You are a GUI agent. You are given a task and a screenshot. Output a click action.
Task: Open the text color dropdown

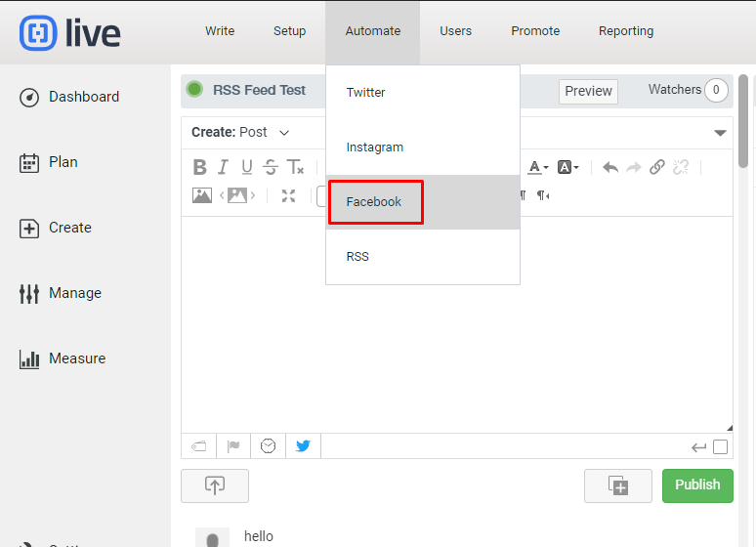tap(538, 167)
